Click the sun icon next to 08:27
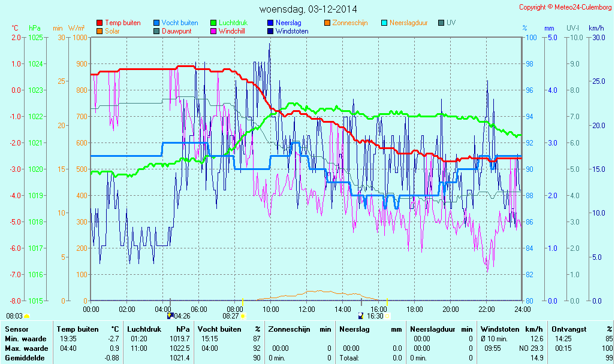The image size is (615, 364). click(x=243, y=316)
